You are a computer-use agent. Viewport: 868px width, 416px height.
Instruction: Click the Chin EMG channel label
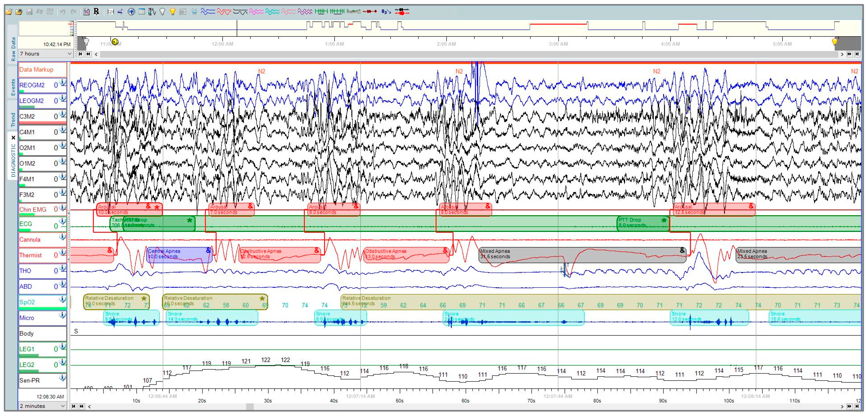point(33,210)
